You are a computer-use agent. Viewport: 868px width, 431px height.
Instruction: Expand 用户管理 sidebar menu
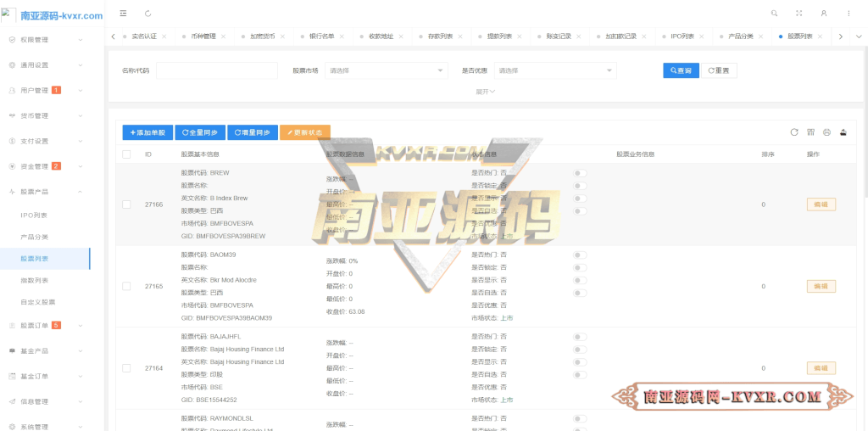click(x=45, y=90)
